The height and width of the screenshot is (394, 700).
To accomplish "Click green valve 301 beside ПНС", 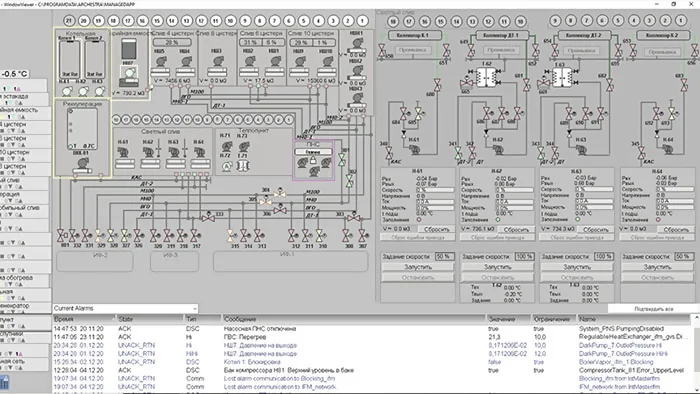I will pos(342,159).
